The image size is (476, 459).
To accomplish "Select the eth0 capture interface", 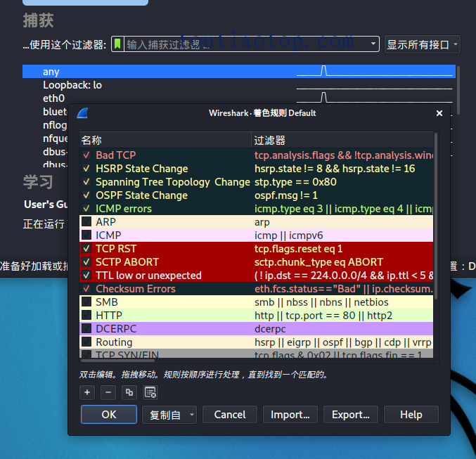I will 239,98.
